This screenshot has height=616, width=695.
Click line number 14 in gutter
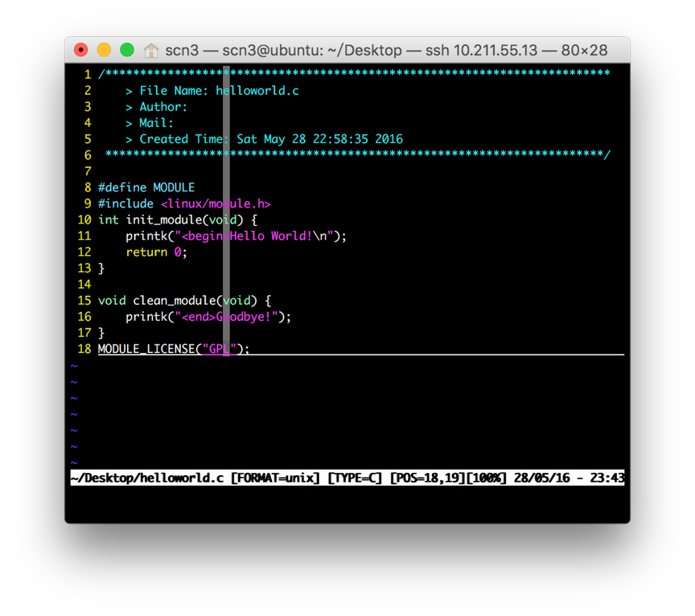(84, 285)
